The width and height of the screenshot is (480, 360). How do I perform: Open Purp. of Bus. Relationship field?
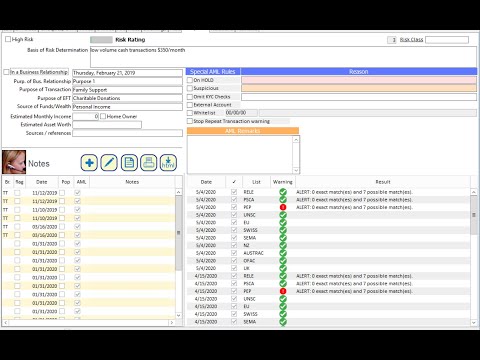[x=127, y=81]
